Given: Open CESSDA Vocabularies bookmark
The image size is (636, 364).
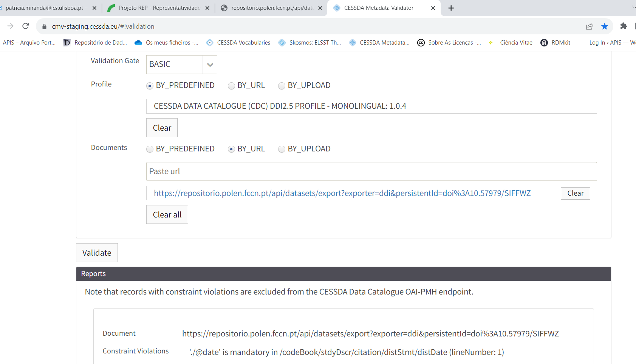Looking at the screenshot, I should pyautogui.click(x=238, y=43).
